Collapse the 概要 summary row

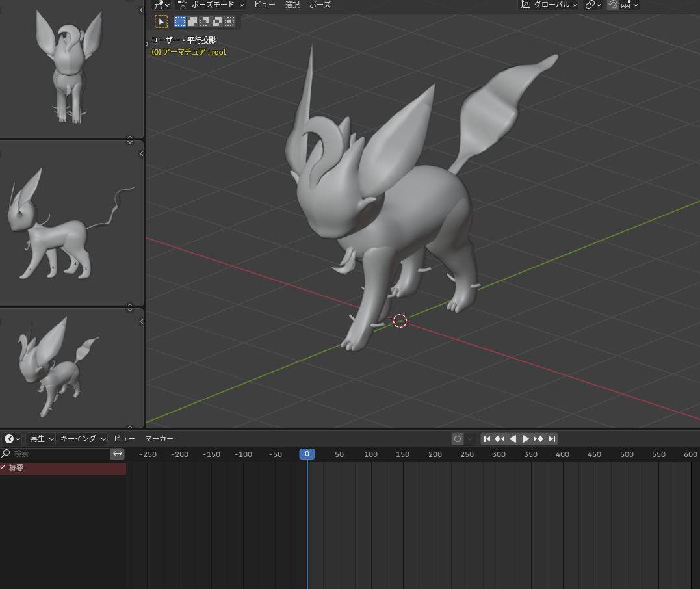[3, 468]
